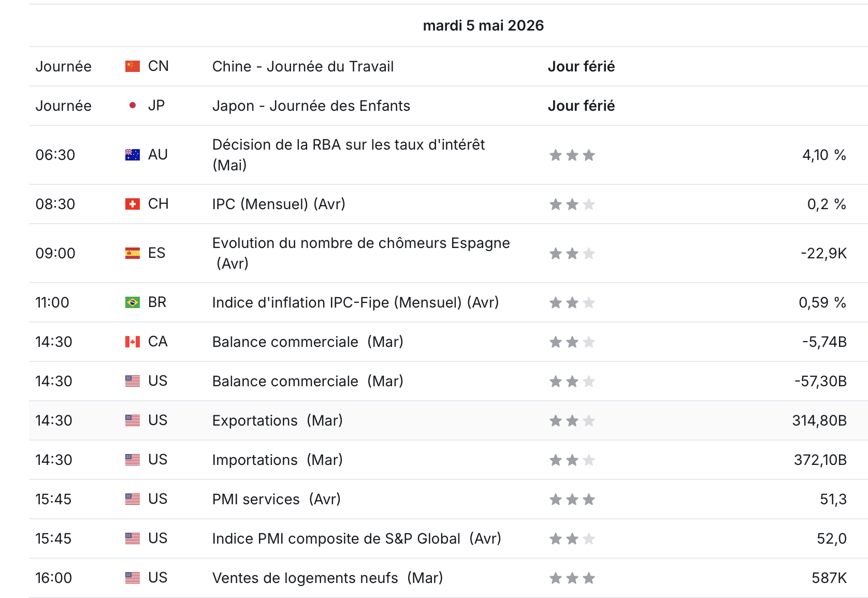Open Décision de la RBA sur les taux d'intérêt

click(349, 155)
